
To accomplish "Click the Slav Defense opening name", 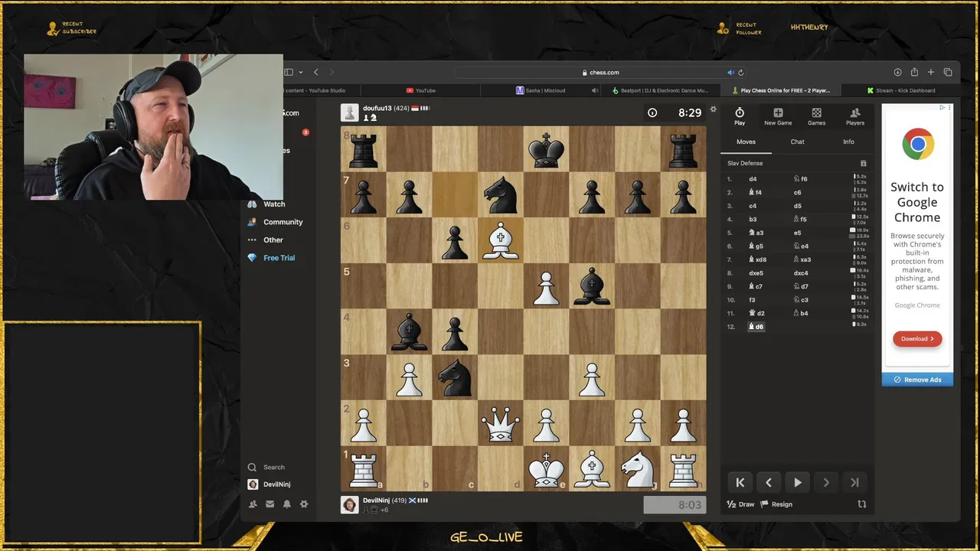I will 745,163.
